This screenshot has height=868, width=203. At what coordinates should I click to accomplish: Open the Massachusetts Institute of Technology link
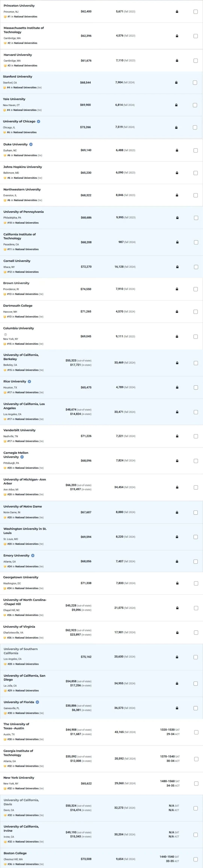[24, 30]
